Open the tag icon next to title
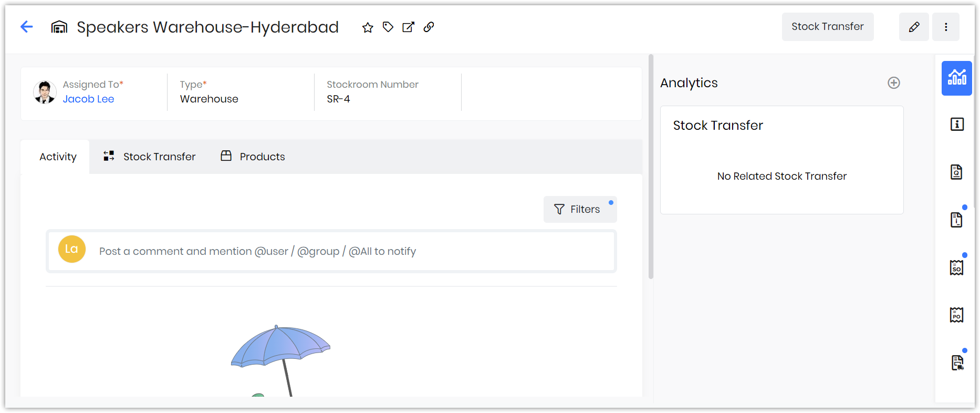Viewport: 980px width, 413px height. coord(388,27)
